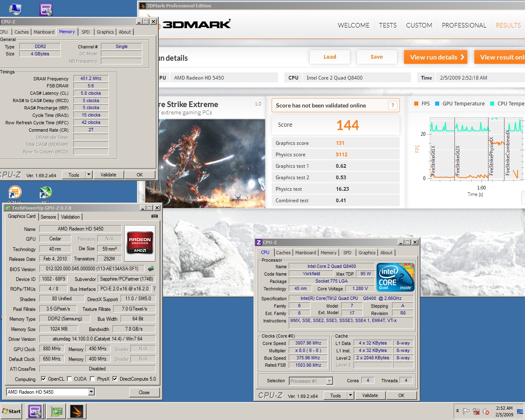The height and width of the screenshot is (420, 525).
Task: Toggle the CUDA checkbox in GPU-Z
Action: pos(69,379)
